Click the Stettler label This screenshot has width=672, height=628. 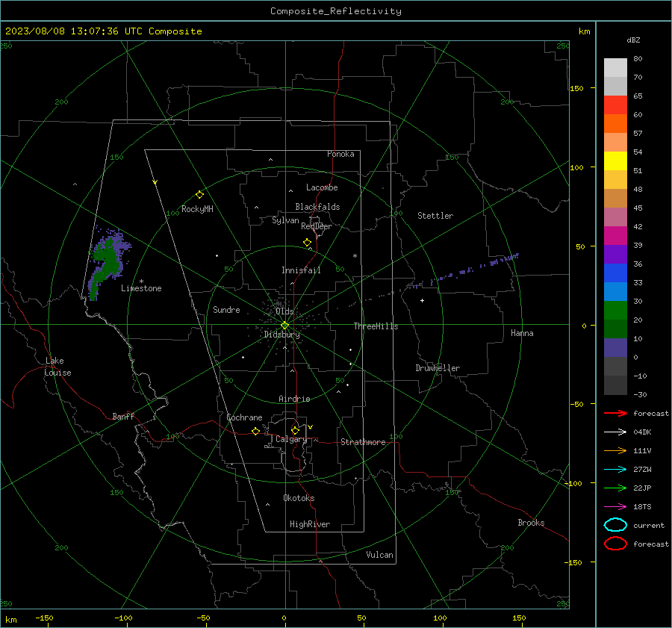pyautogui.click(x=435, y=216)
